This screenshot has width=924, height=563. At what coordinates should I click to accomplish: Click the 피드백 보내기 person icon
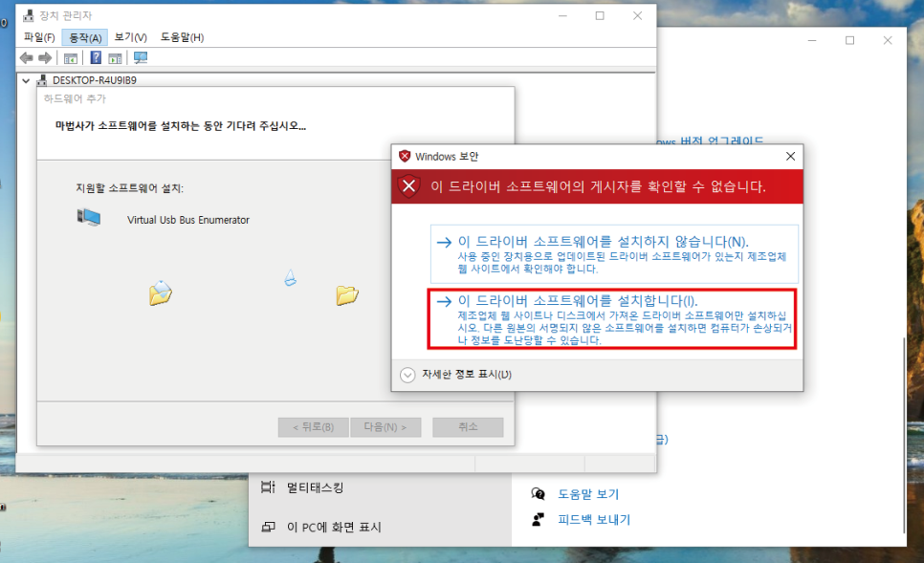click(538, 519)
